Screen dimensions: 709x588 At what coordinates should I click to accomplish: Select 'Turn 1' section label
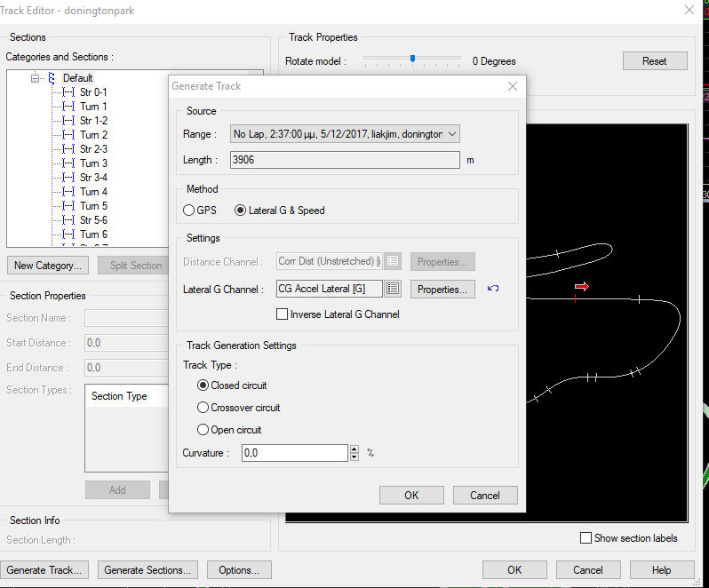[x=93, y=107]
